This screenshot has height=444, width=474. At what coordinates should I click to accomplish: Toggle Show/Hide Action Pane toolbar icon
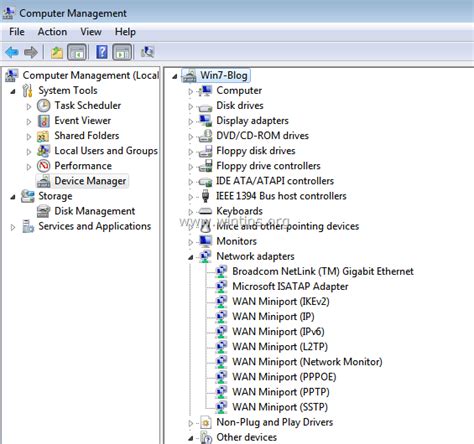point(122,52)
